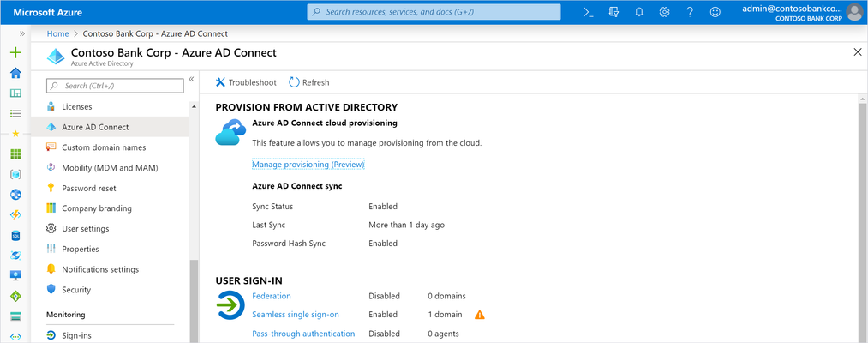Screen dimensions: 868x343
Task: Click the '0 agents' text
Action: coord(443,334)
